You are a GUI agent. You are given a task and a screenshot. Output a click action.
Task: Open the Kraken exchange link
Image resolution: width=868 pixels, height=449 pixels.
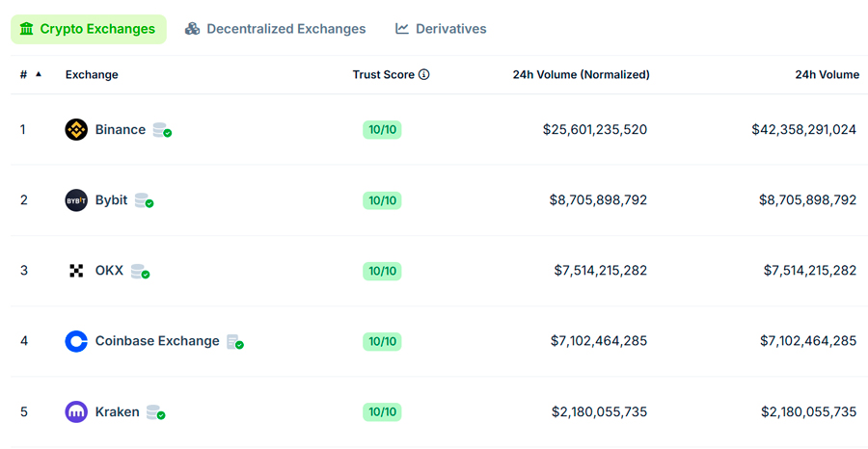coord(118,412)
